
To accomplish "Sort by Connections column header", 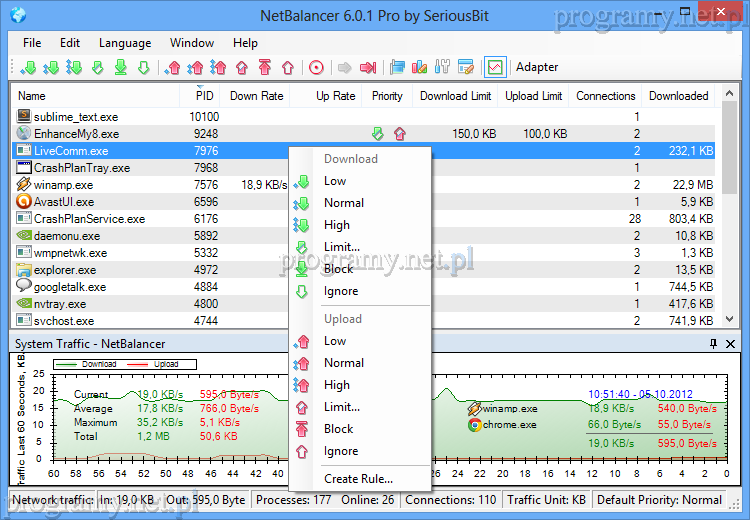I will point(605,96).
